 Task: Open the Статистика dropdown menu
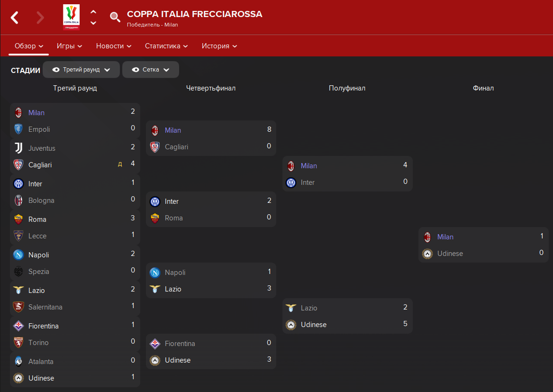click(x=166, y=46)
